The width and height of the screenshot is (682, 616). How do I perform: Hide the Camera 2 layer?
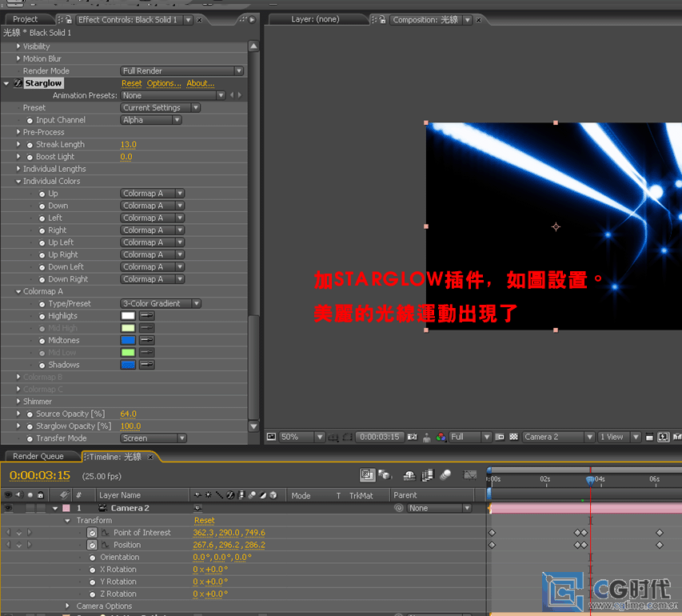[9, 508]
